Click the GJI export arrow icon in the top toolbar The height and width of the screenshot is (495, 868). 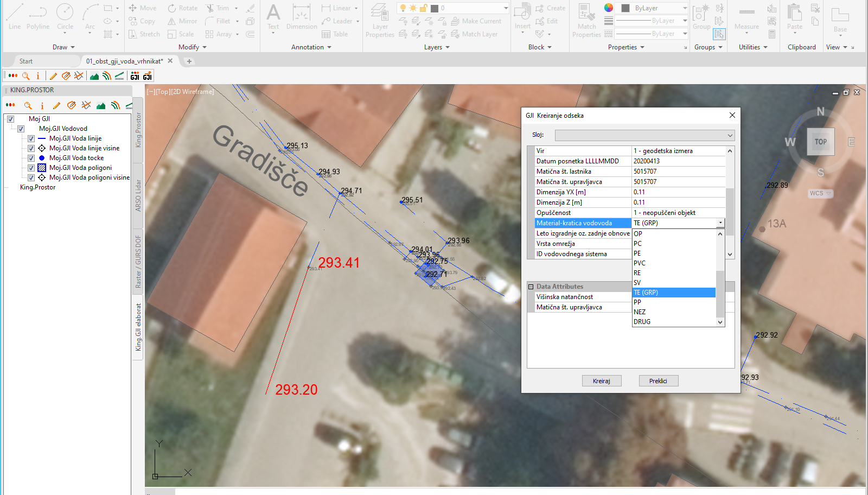[x=148, y=76]
